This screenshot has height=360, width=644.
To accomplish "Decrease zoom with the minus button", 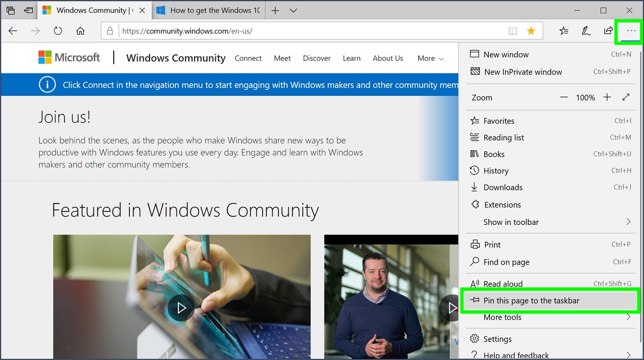I will pyautogui.click(x=564, y=97).
